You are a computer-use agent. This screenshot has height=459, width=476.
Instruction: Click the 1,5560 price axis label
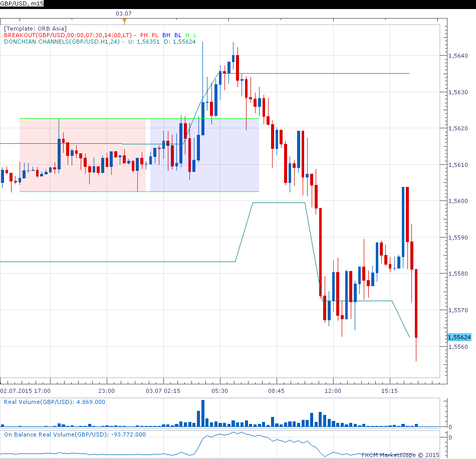click(x=458, y=347)
